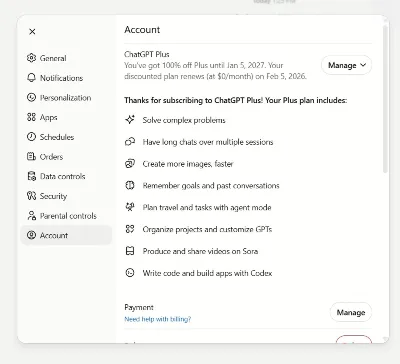Click the General gear icon
Screen dimensions: 400x364
coord(31,58)
